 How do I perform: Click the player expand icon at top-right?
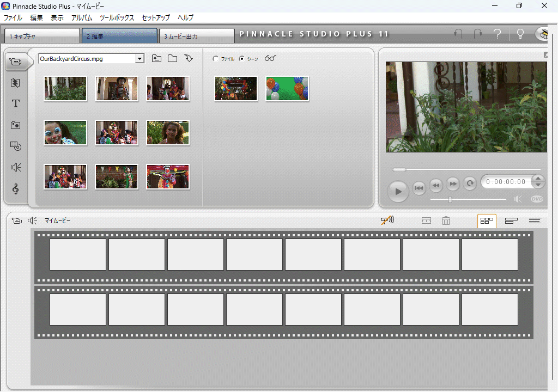tap(545, 55)
